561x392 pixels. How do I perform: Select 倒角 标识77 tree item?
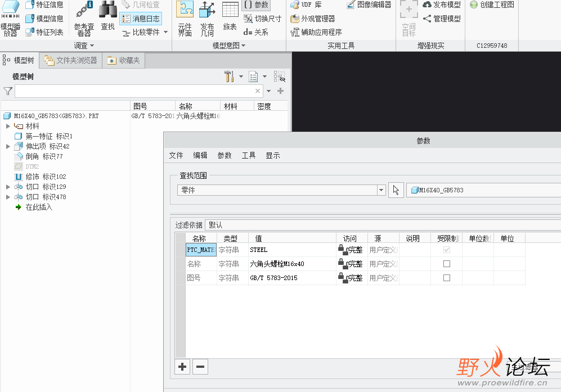click(x=39, y=156)
